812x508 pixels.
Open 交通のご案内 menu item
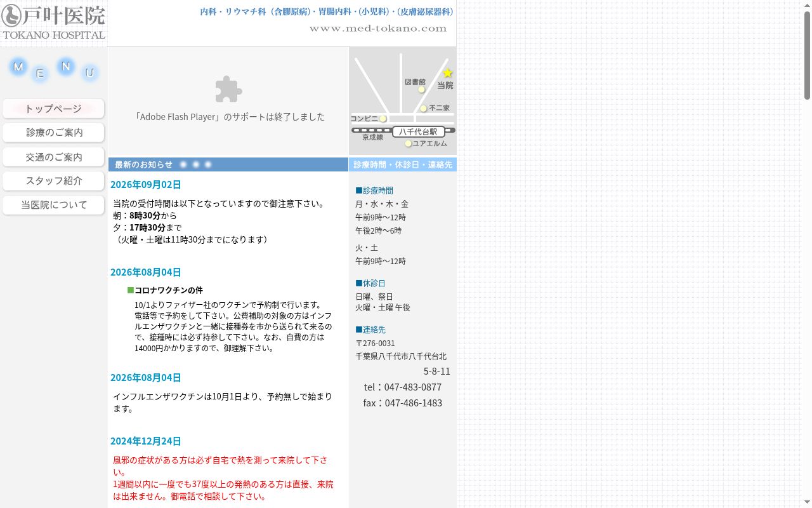coord(53,157)
